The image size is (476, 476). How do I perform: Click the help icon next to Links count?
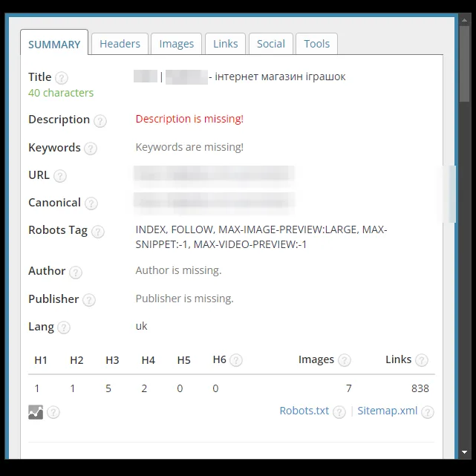421,360
